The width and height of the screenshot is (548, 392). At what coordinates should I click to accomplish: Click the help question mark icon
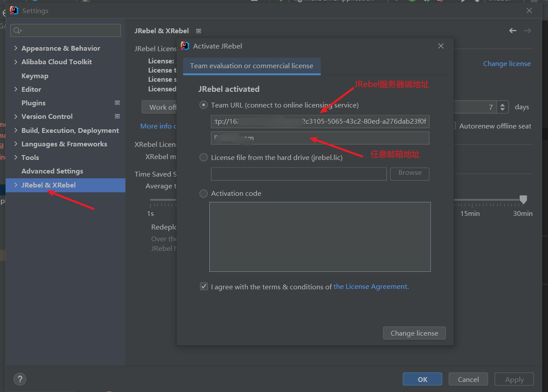(20, 379)
